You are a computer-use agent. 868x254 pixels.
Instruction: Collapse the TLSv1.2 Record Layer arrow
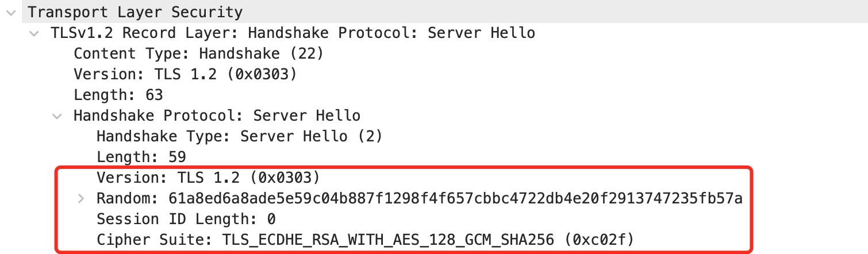click(x=35, y=33)
